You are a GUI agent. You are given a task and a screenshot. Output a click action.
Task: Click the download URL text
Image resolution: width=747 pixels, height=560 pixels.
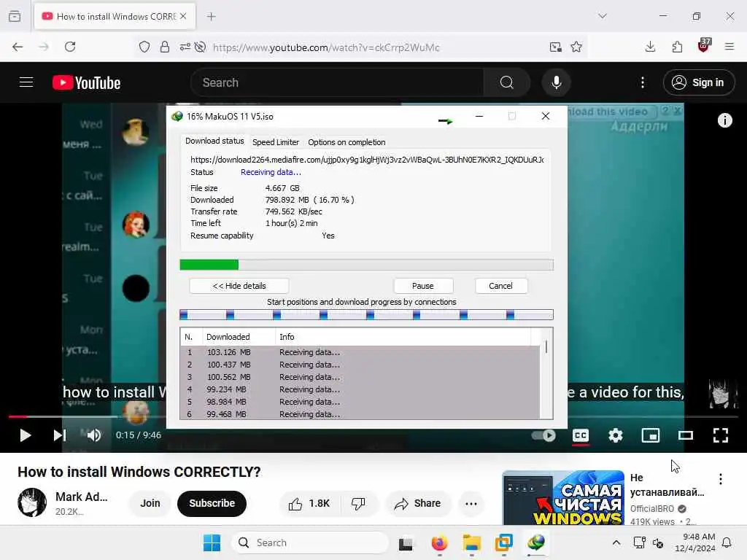[367, 160]
